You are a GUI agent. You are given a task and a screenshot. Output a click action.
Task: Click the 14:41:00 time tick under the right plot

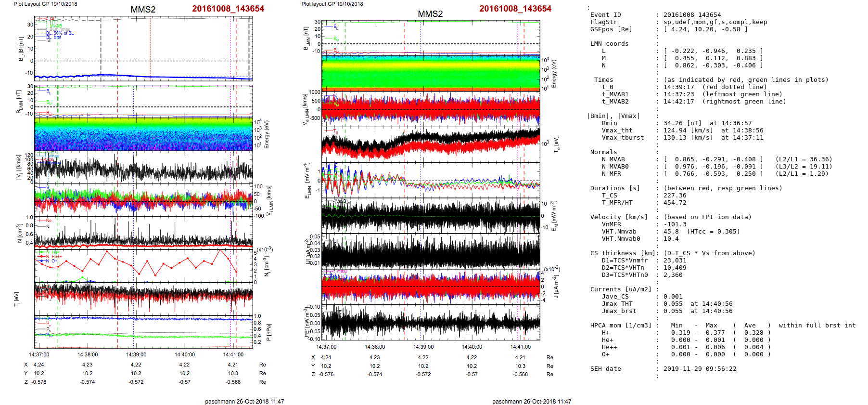(x=520, y=347)
